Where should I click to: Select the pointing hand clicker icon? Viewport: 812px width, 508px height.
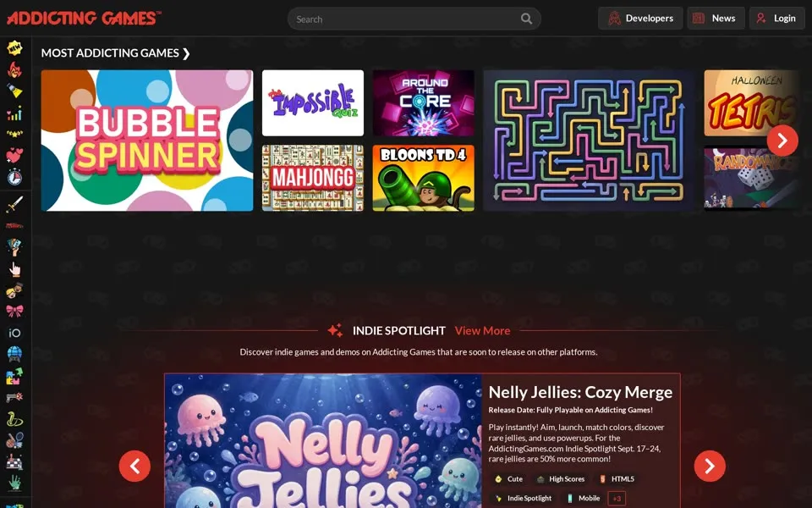14,269
